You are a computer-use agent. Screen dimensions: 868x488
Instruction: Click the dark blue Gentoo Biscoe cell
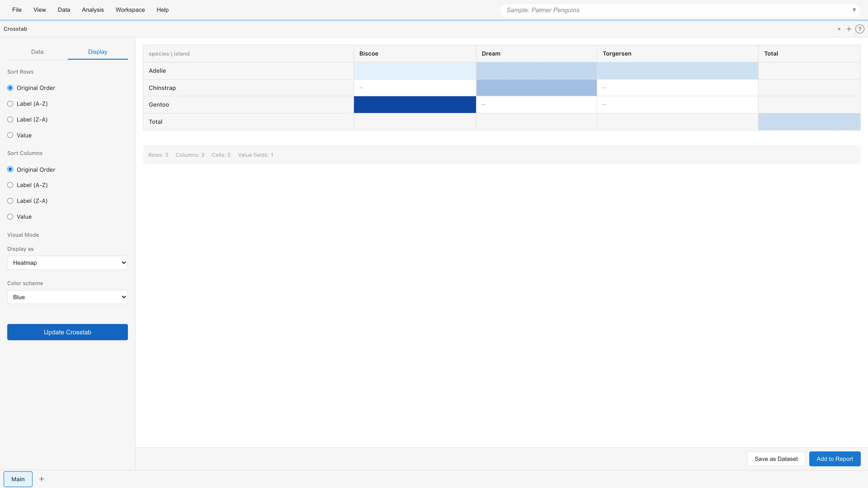(x=415, y=105)
